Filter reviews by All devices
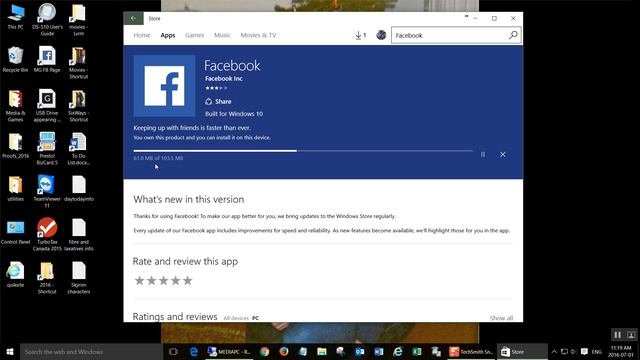This screenshot has height=360, width=640. click(x=236, y=318)
